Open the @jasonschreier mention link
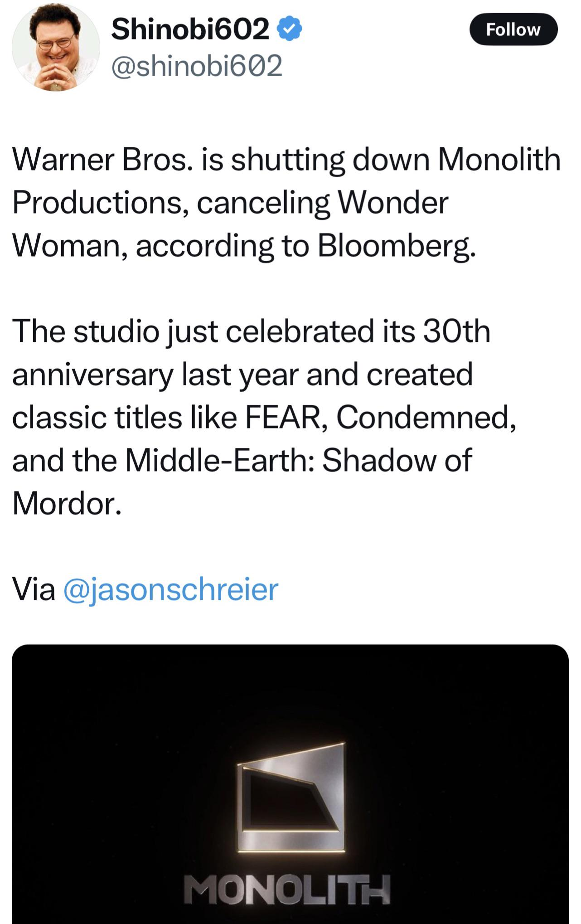This screenshot has width=581, height=924. [x=171, y=589]
